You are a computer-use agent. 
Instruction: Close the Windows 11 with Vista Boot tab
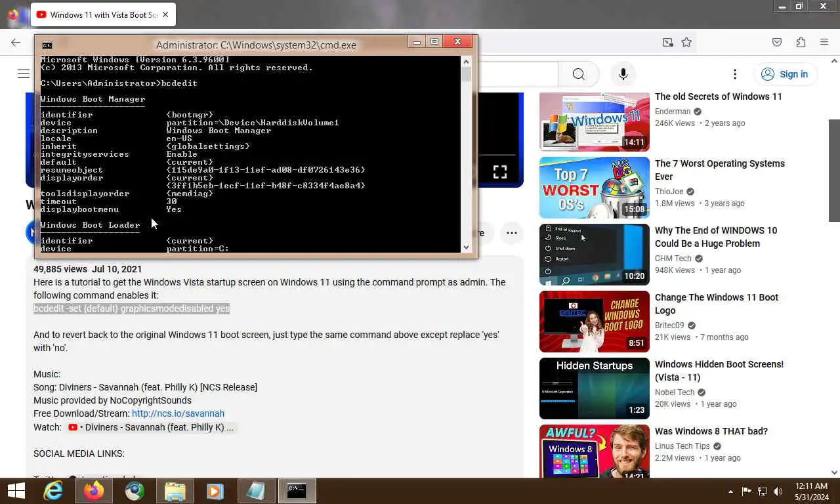point(165,14)
